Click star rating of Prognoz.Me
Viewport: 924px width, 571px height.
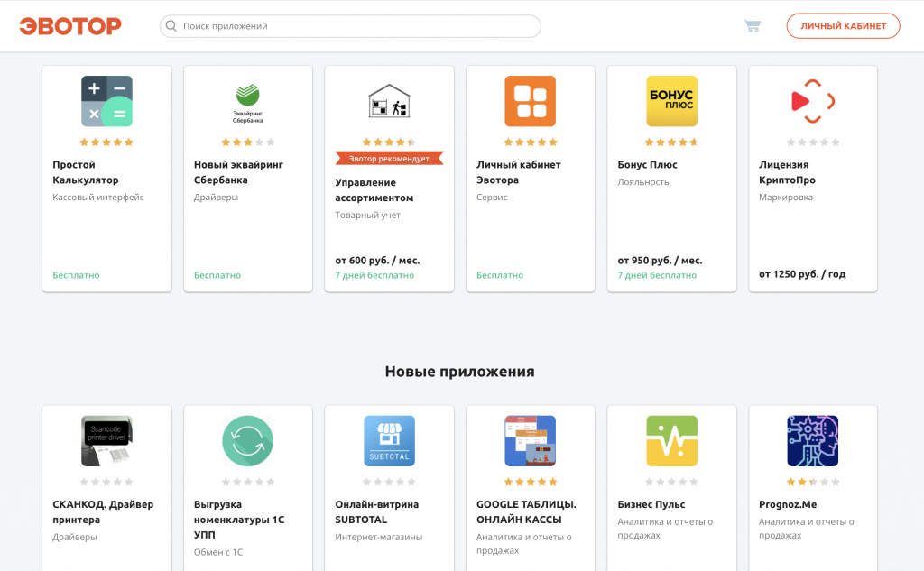click(813, 482)
